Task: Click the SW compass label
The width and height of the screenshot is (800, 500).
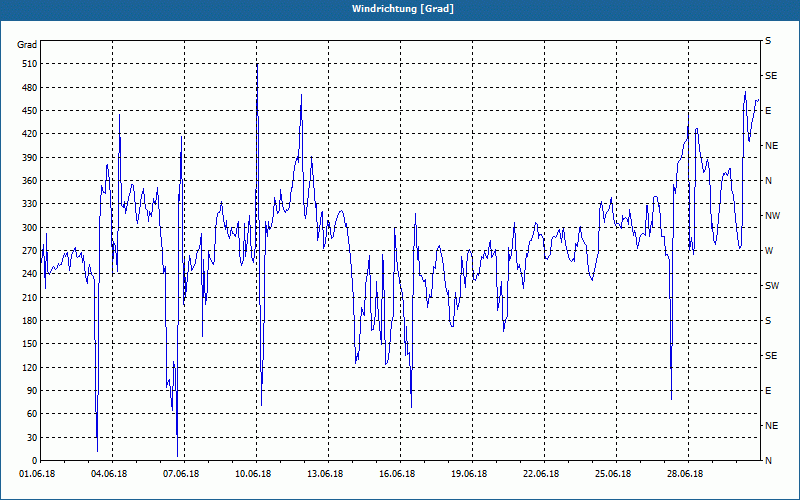Action: pos(772,286)
